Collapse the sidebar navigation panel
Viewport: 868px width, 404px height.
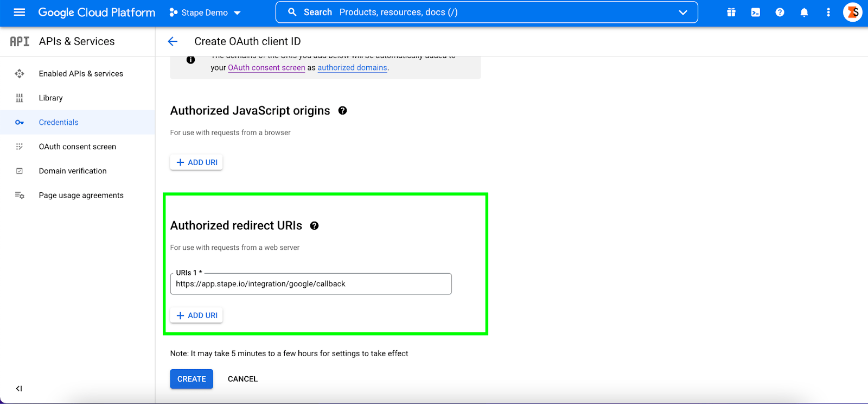(x=19, y=389)
